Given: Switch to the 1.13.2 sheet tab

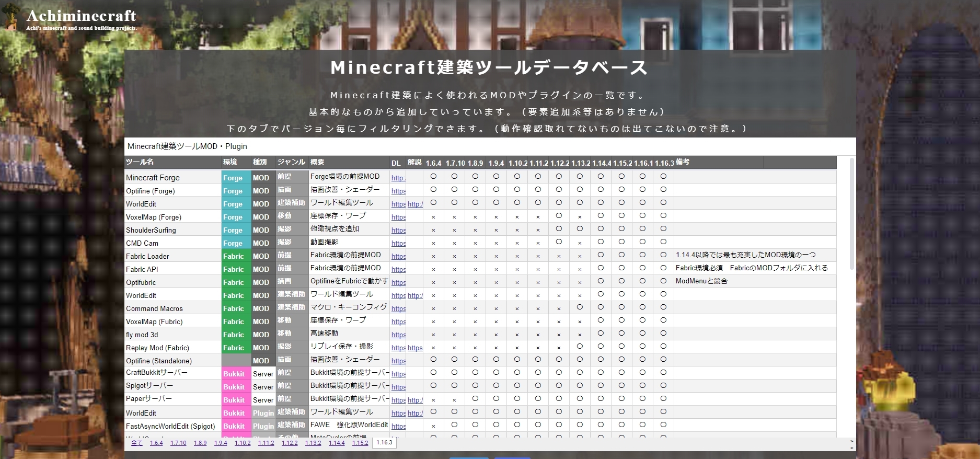Looking at the screenshot, I should click(313, 443).
